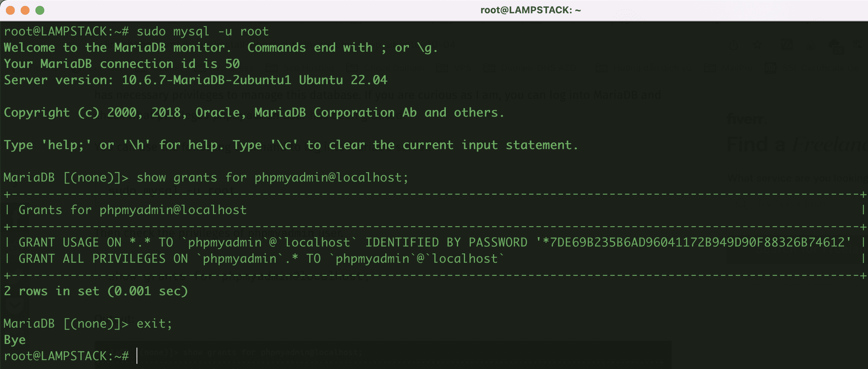Minimize the terminal with yellow button
This screenshot has height=369, width=868.
(25, 10)
